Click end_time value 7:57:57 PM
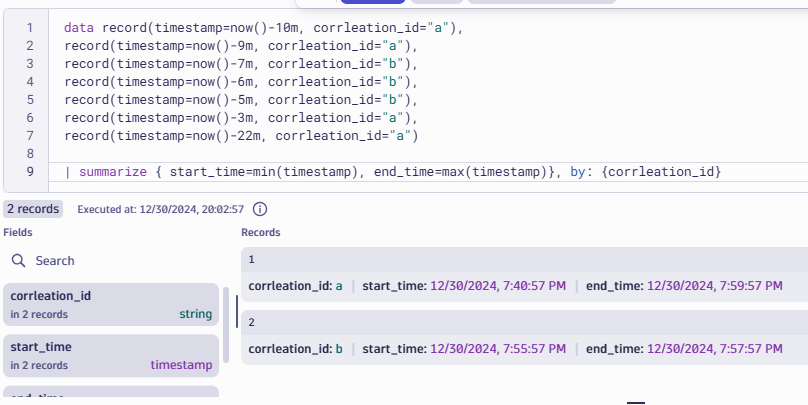Viewport: 808px width, 405px height. pos(715,349)
